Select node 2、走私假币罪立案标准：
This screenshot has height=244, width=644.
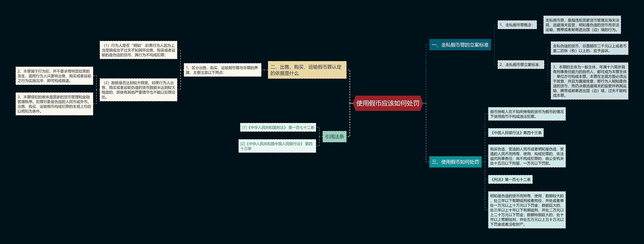tap(521, 65)
